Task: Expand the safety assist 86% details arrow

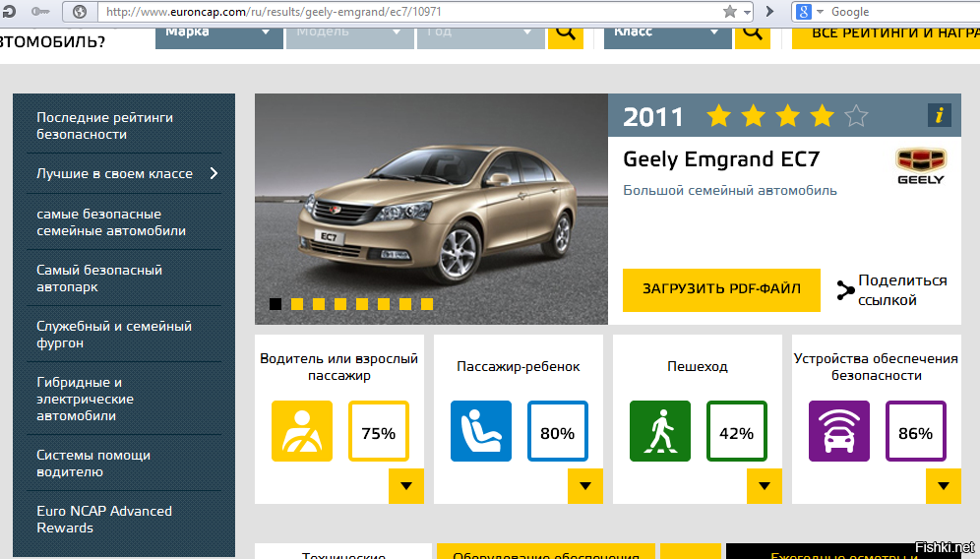Action: [x=944, y=485]
